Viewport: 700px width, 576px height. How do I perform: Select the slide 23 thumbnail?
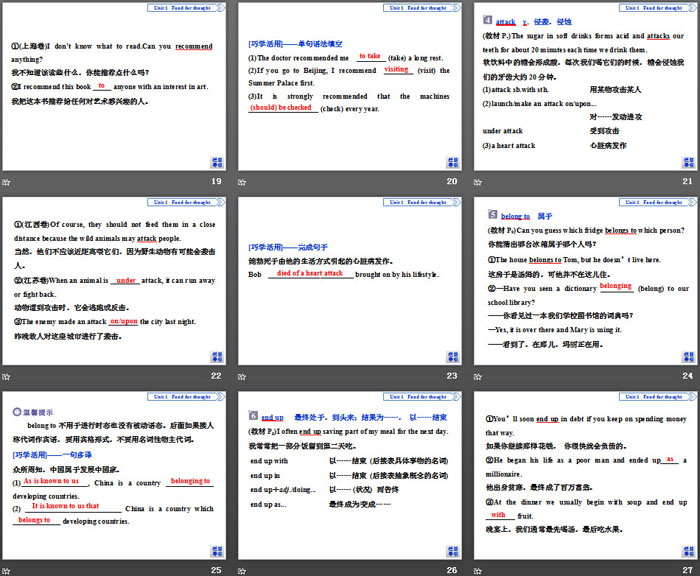(x=350, y=281)
